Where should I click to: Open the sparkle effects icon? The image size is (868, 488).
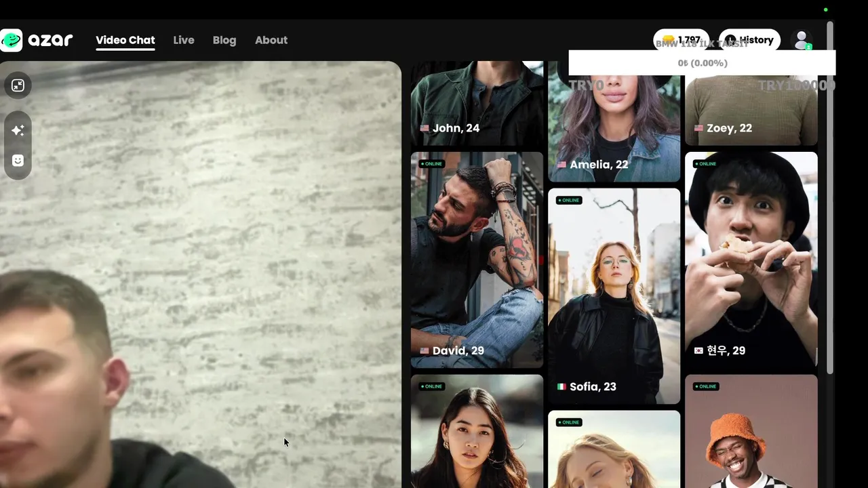[x=18, y=130]
